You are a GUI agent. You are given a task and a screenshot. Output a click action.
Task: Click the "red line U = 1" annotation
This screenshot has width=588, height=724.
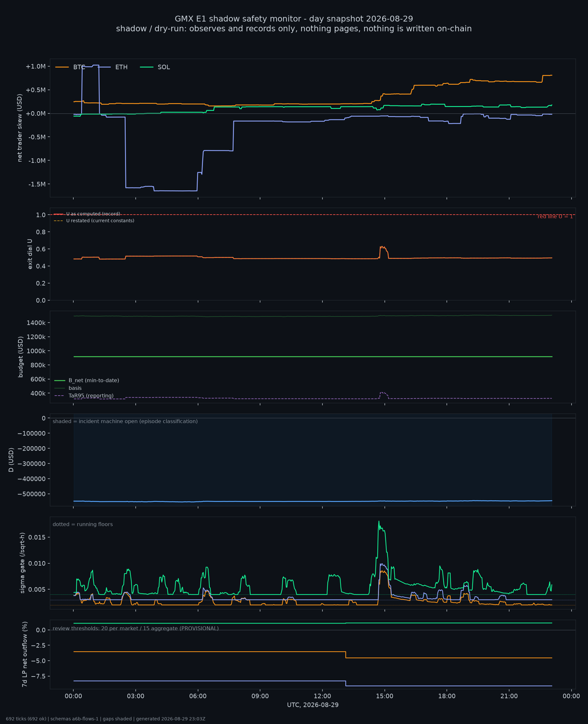click(555, 217)
